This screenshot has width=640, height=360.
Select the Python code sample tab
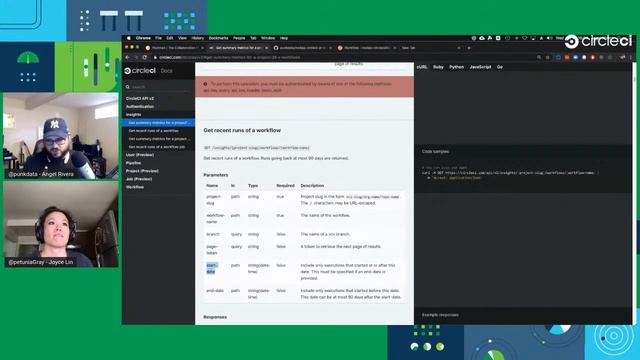coord(456,67)
